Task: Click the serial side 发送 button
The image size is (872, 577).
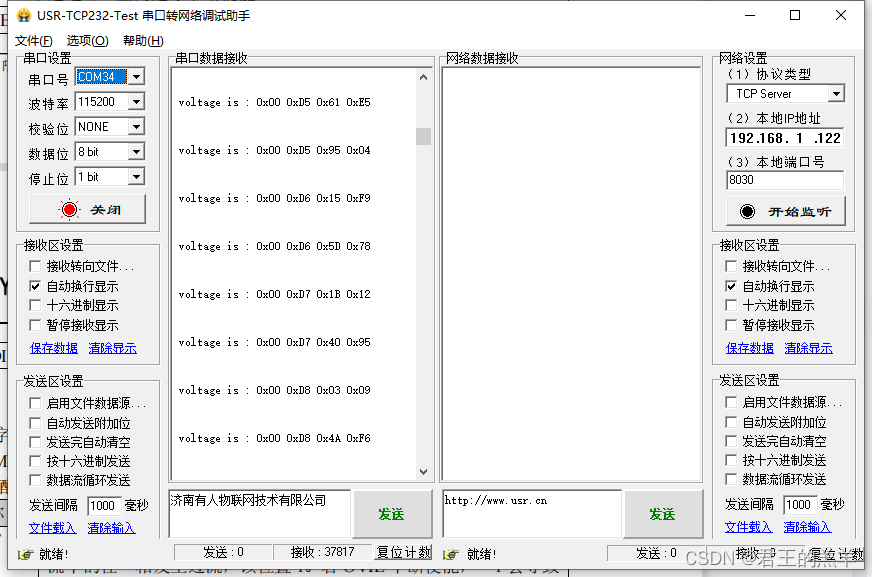Action: [392, 514]
